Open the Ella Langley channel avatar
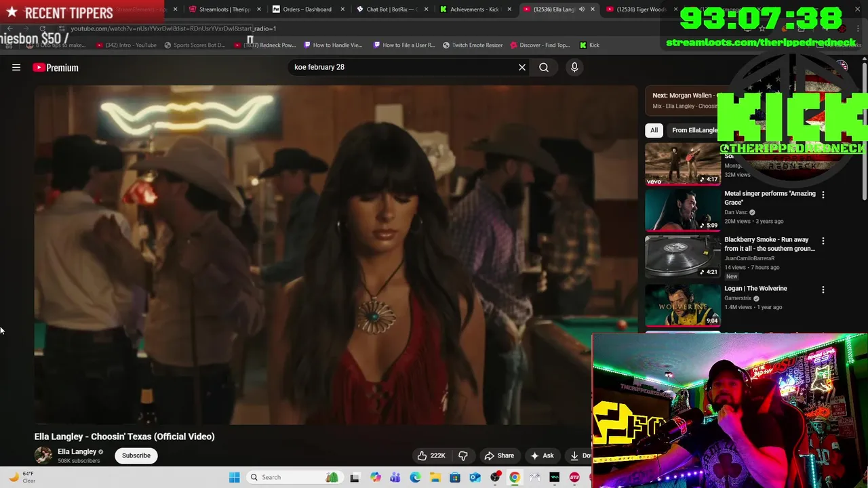 (x=43, y=455)
